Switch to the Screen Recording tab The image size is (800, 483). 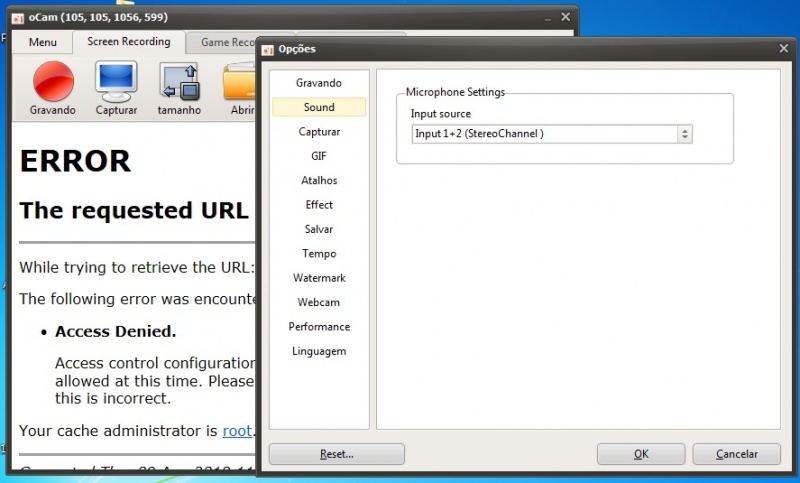click(128, 42)
